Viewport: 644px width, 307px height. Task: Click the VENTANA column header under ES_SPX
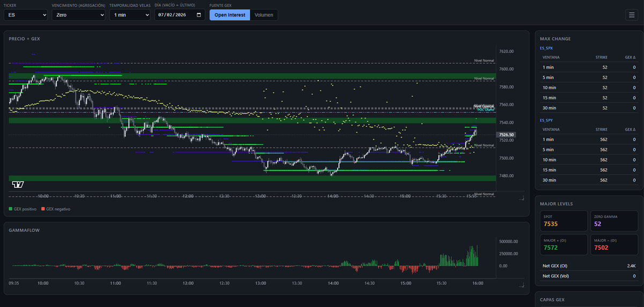click(x=551, y=57)
